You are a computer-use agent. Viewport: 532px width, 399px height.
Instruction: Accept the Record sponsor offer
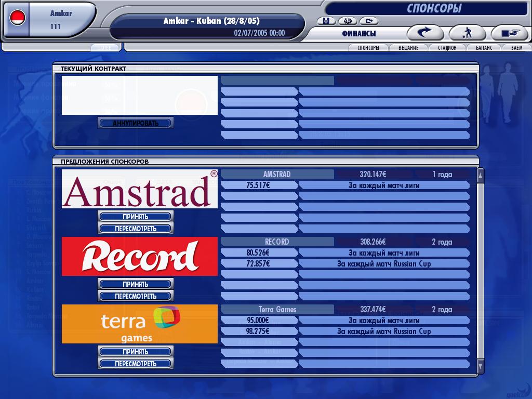pyautogui.click(x=136, y=284)
